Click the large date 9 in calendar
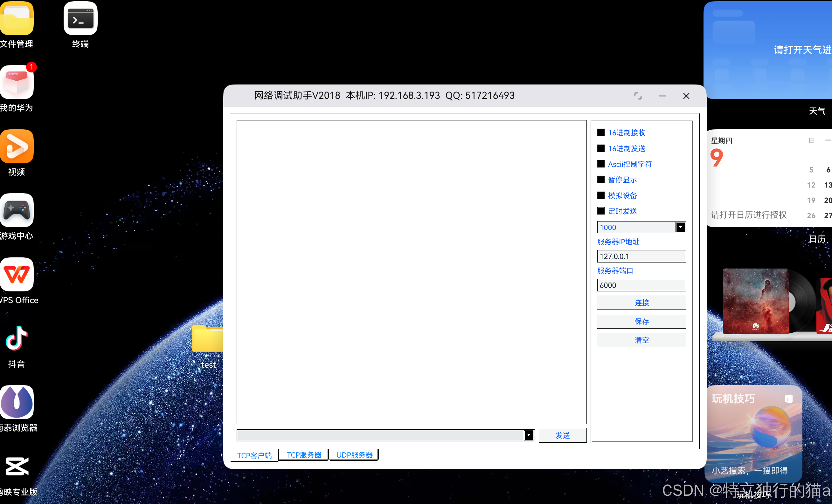This screenshot has width=832, height=504. (x=717, y=158)
